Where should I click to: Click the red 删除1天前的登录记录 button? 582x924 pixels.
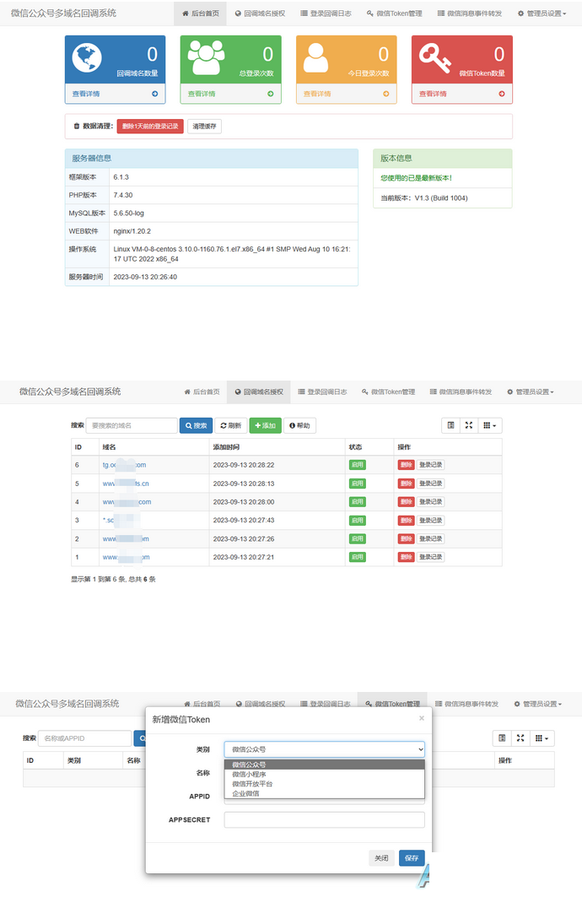coord(150,126)
